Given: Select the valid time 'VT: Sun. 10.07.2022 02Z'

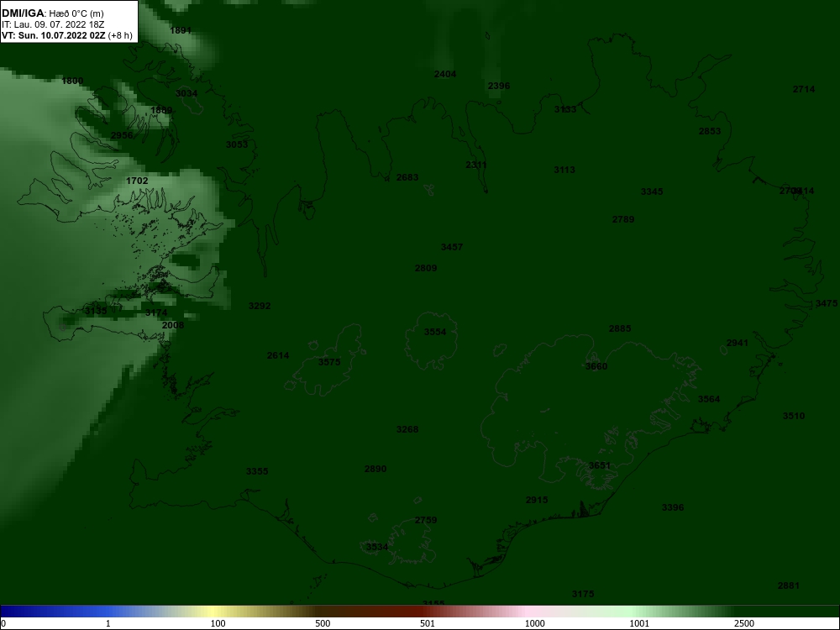Looking at the screenshot, I should coord(54,35).
